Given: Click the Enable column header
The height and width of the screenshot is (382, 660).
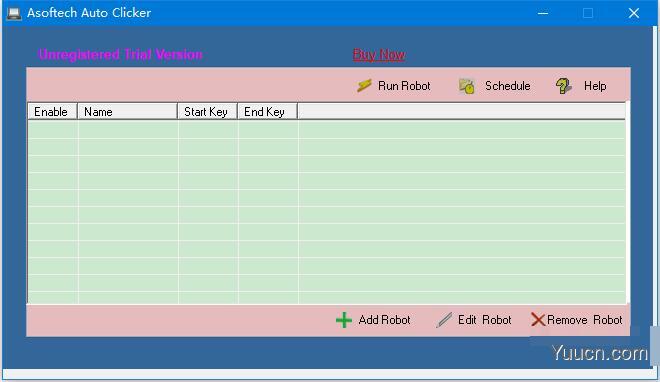Looking at the screenshot, I should tap(53, 111).
